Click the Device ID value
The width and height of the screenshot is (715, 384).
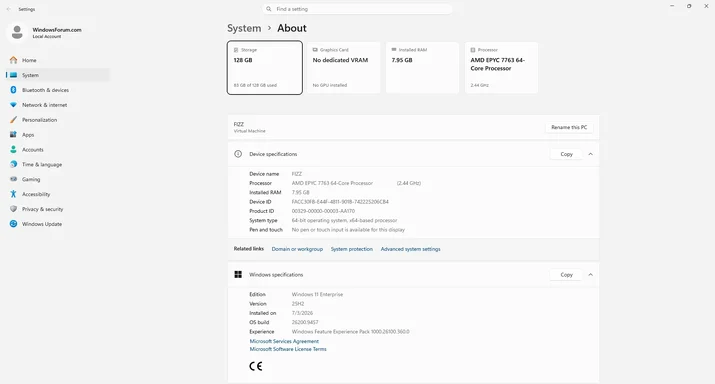[x=340, y=202]
